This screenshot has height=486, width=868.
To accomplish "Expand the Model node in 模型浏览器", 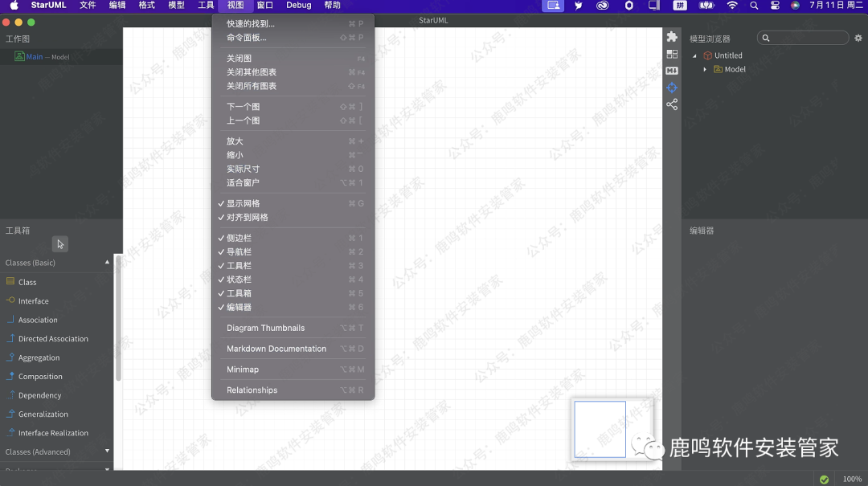I will pos(706,69).
